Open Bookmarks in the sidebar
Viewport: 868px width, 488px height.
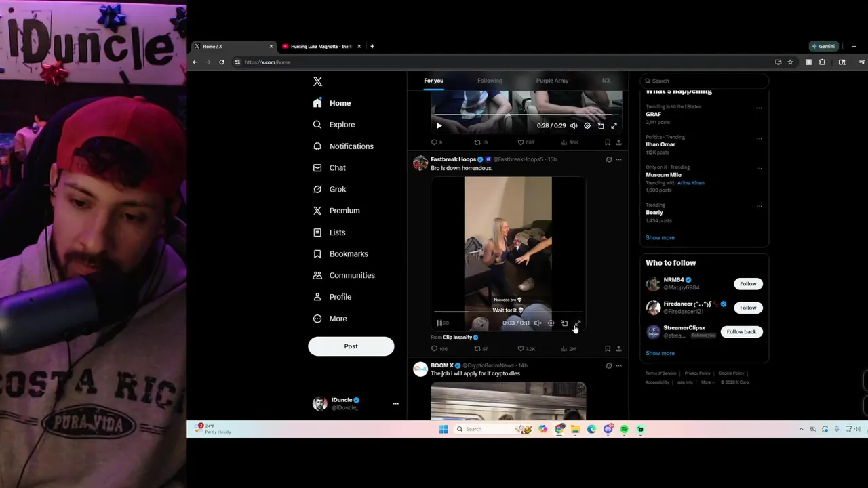pyautogui.click(x=340, y=254)
